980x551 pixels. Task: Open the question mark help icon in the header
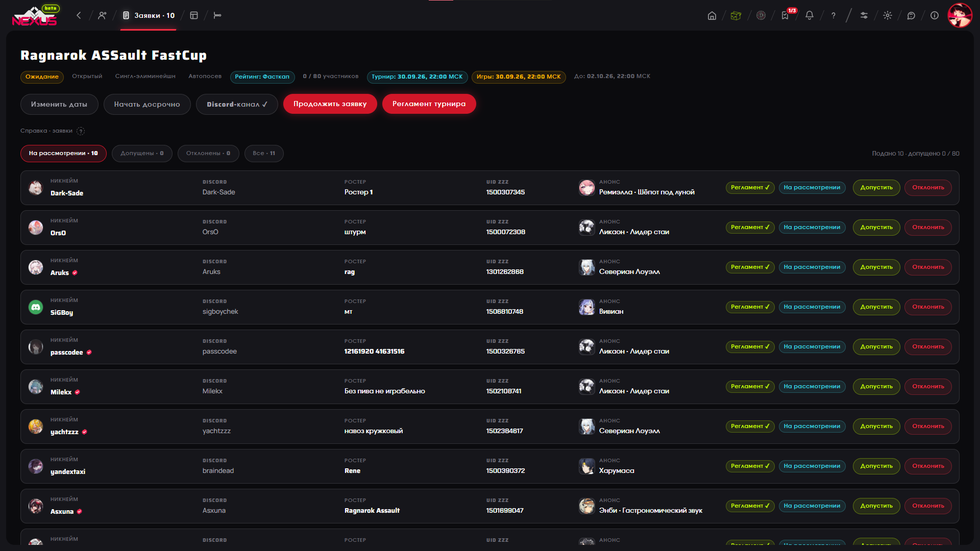click(x=834, y=15)
